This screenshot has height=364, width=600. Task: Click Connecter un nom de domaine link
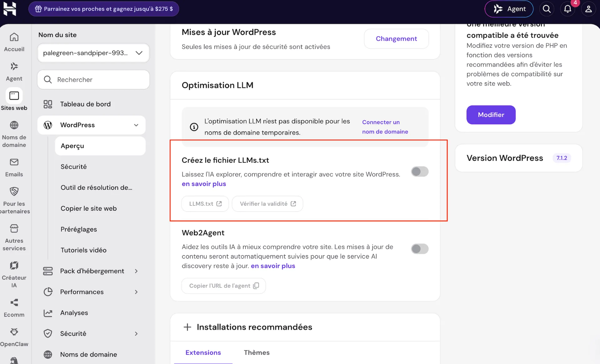(x=385, y=127)
